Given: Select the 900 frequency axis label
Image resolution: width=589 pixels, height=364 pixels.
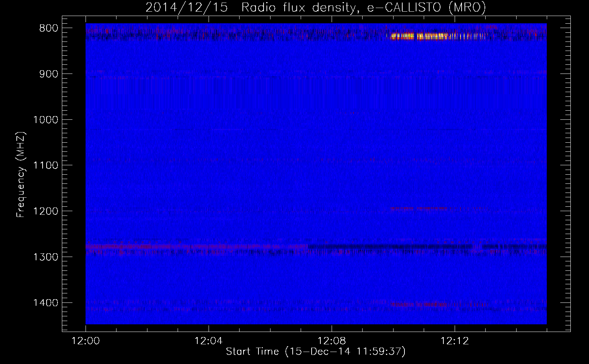Looking at the screenshot, I should [48, 74].
